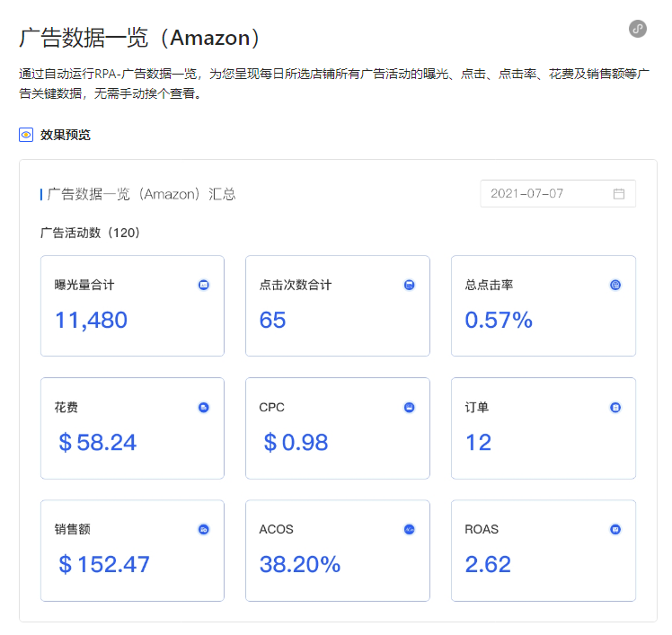Click the eye icon beside 效果预览
Image resolution: width=672 pixels, height=635 pixels.
point(26,135)
